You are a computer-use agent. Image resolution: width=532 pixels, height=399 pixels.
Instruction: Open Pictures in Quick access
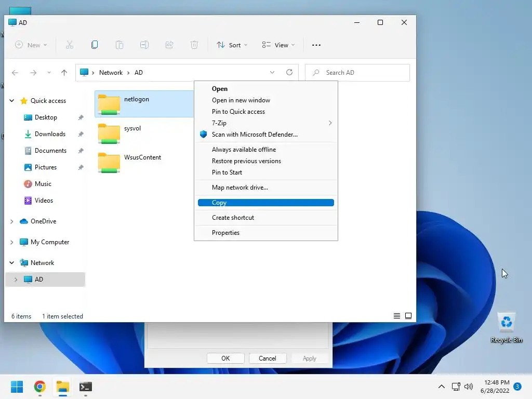[x=46, y=167]
